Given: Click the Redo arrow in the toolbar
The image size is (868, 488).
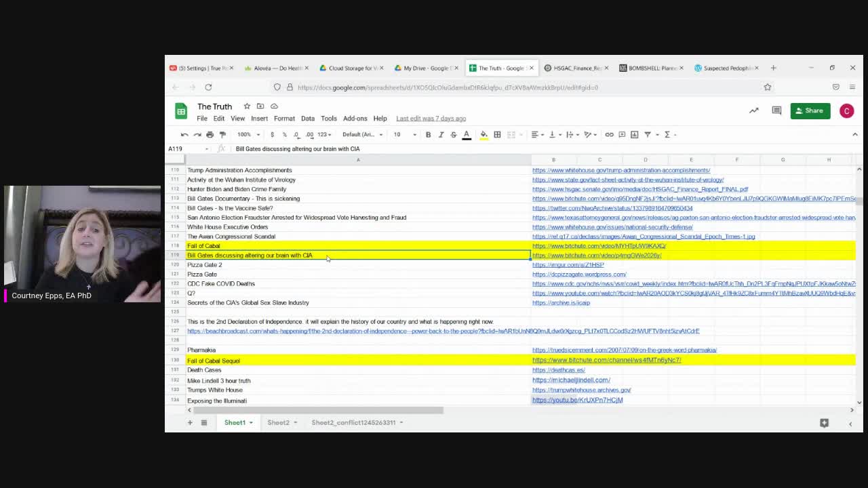Looking at the screenshot, I should tap(197, 134).
